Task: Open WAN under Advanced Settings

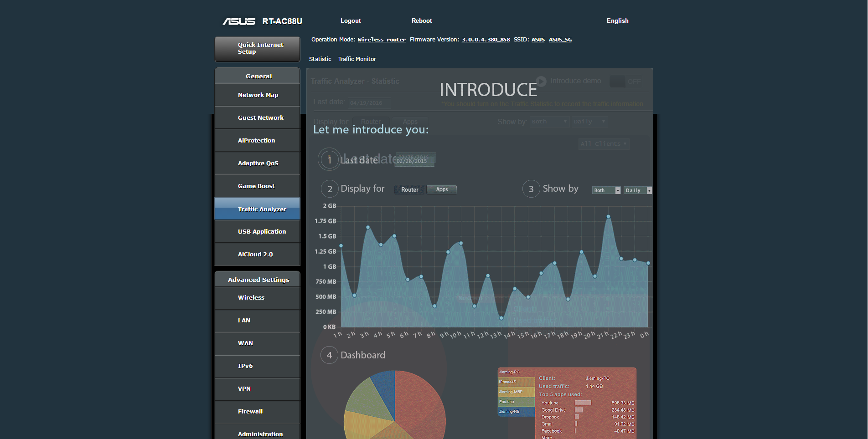Action: tap(258, 343)
